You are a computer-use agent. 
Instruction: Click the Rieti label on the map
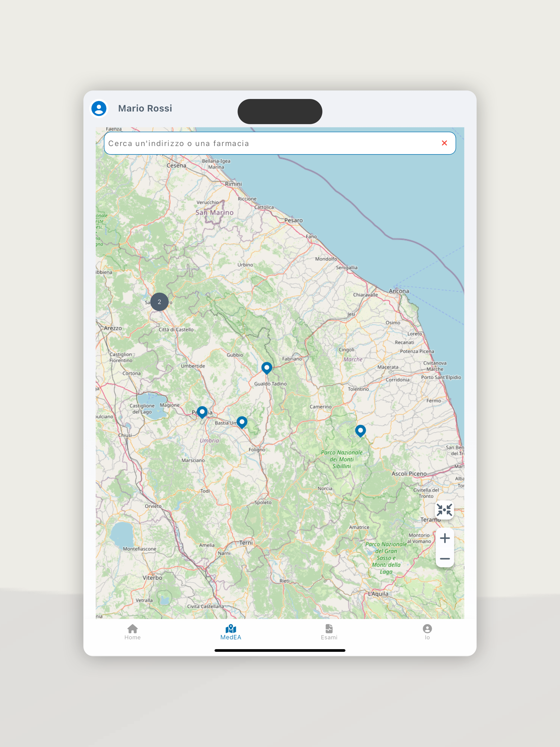(284, 581)
